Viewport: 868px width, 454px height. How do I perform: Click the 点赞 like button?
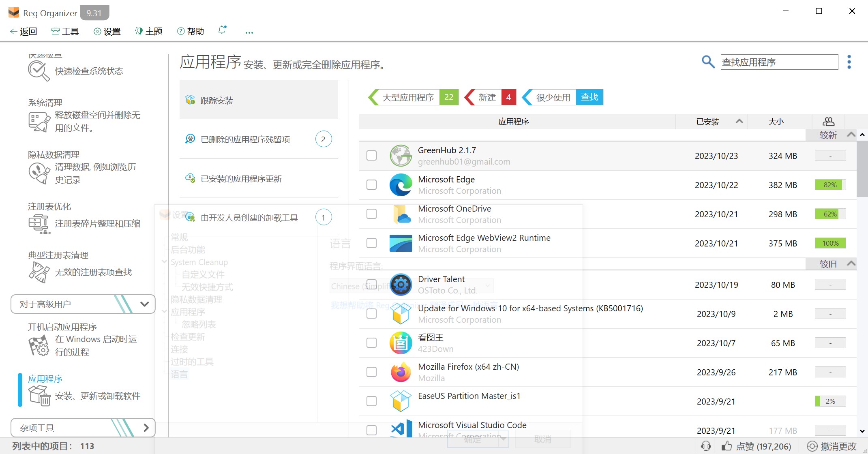(756, 446)
